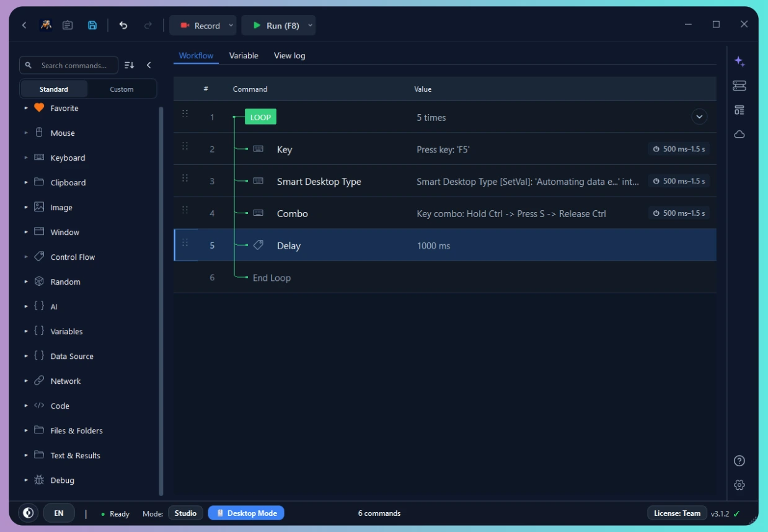Image resolution: width=768 pixels, height=532 pixels.
Task: Open the settings gear icon
Action: 739,485
